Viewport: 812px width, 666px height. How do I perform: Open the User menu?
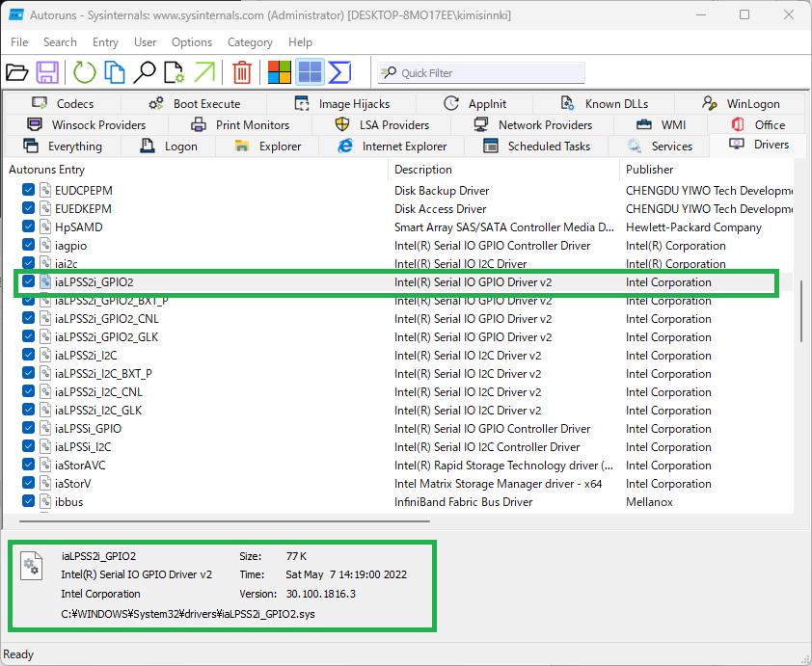[x=145, y=42]
